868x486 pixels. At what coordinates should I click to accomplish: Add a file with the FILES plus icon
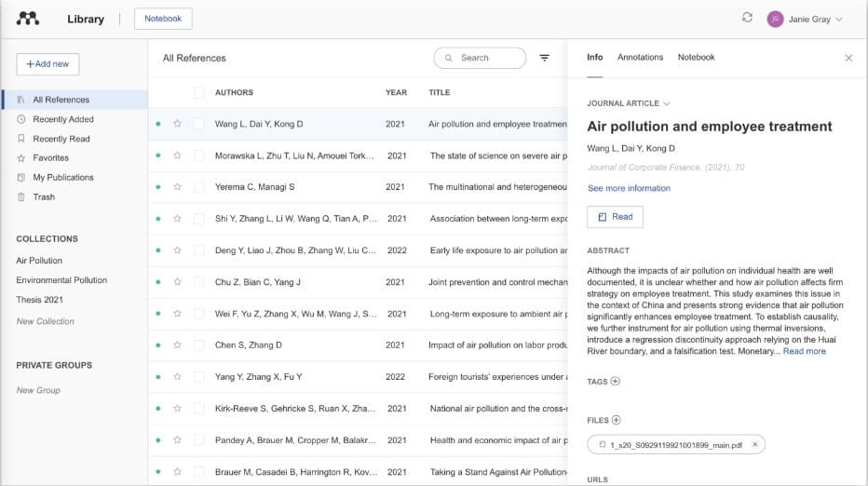click(617, 420)
